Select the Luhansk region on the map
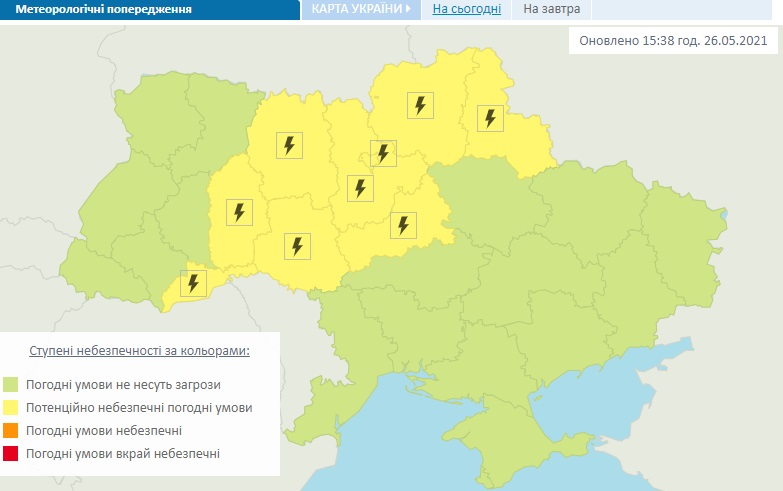 682,245
